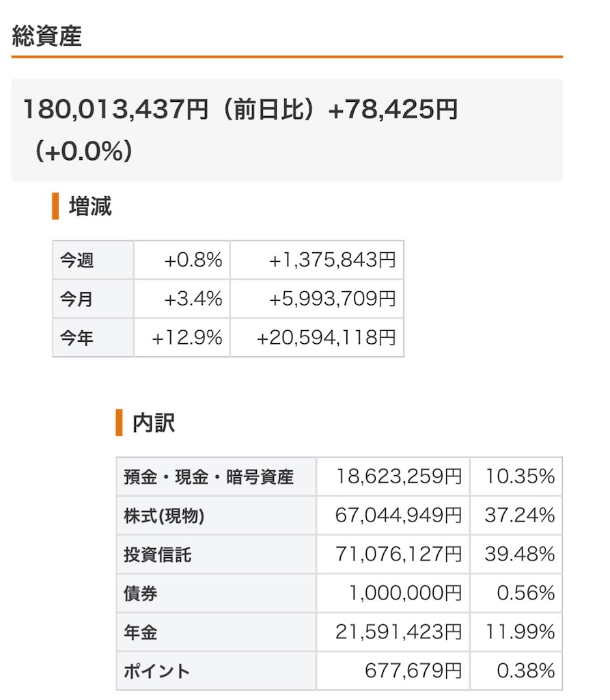Click the 内訳 section heading
This screenshot has height=700, width=610.
click(154, 422)
